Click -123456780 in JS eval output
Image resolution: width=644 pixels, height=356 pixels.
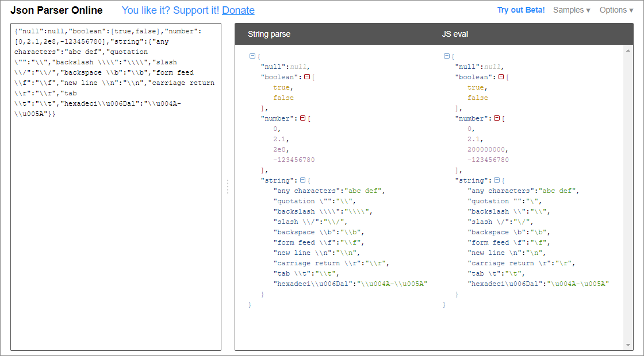pos(488,160)
